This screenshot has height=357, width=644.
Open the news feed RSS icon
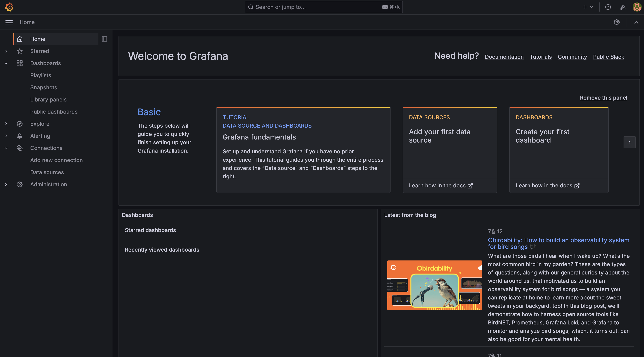[623, 7]
